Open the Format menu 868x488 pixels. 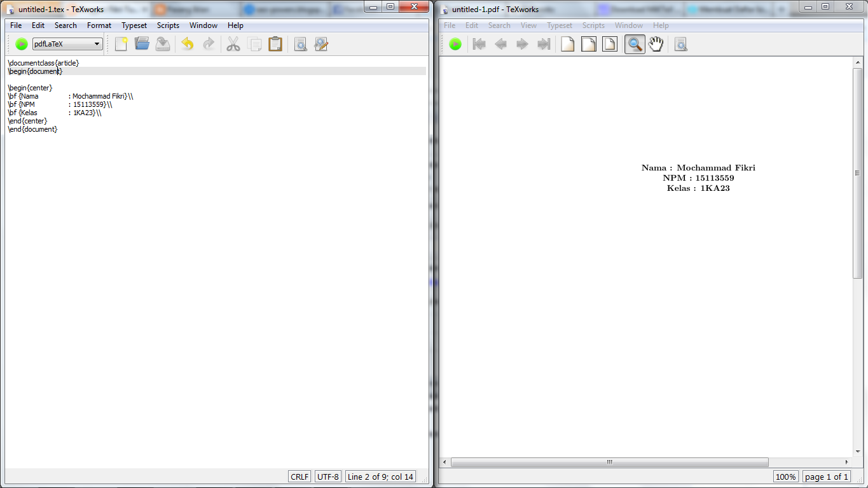(99, 25)
